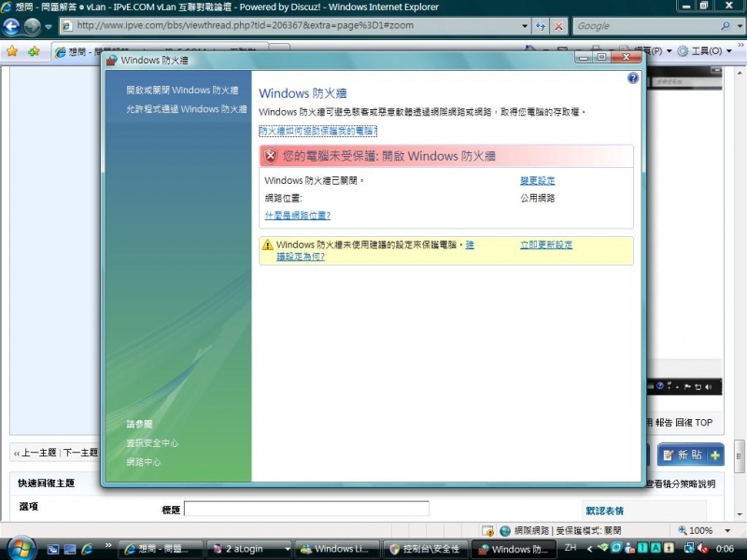This screenshot has width=747, height=560.
Task: Expand the address bar history dropdown
Action: (x=524, y=26)
